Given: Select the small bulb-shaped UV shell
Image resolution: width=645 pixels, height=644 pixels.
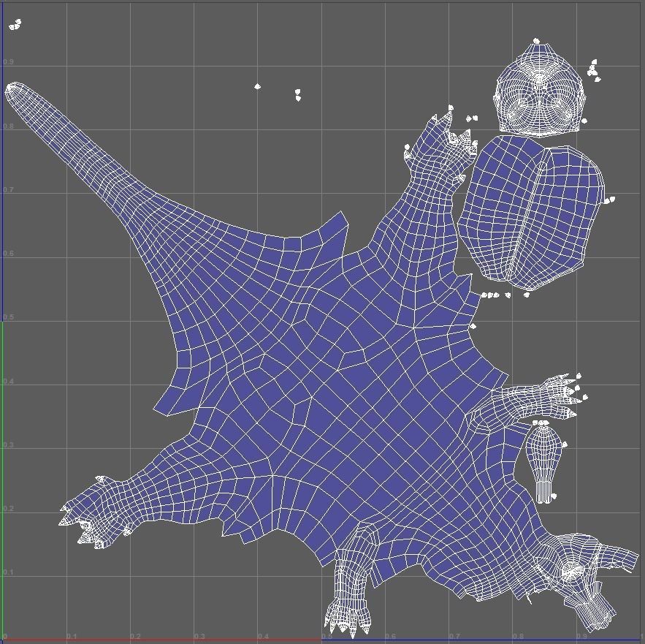Looking at the screenshot, I should click(x=543, y=463).
